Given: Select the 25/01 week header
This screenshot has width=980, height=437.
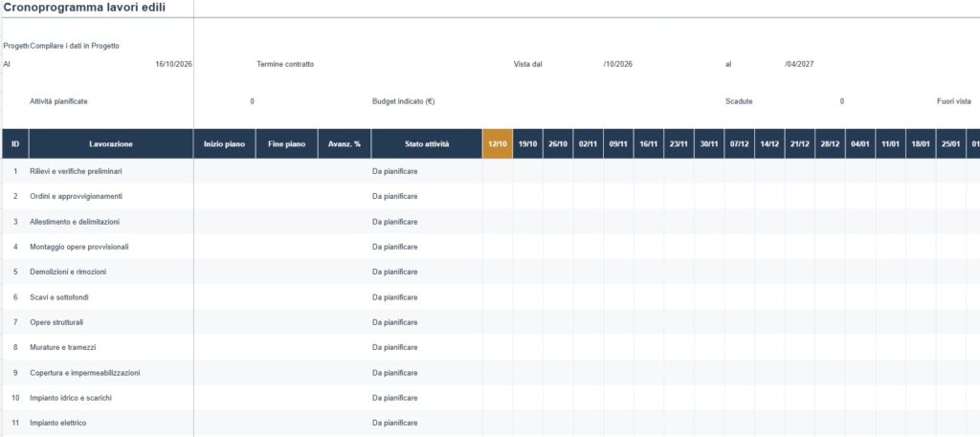Looking at the screenshot, I should 950,143.
